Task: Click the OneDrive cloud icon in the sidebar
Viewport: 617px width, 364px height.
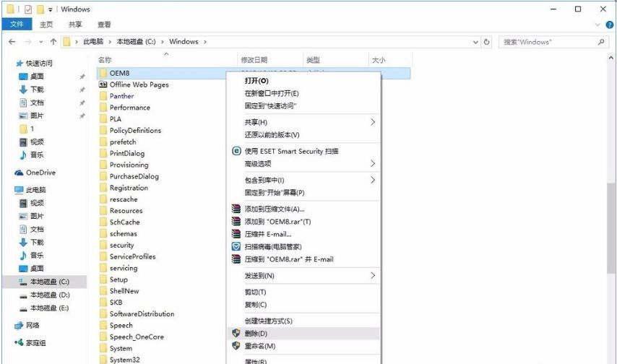Action: (20, 173)
